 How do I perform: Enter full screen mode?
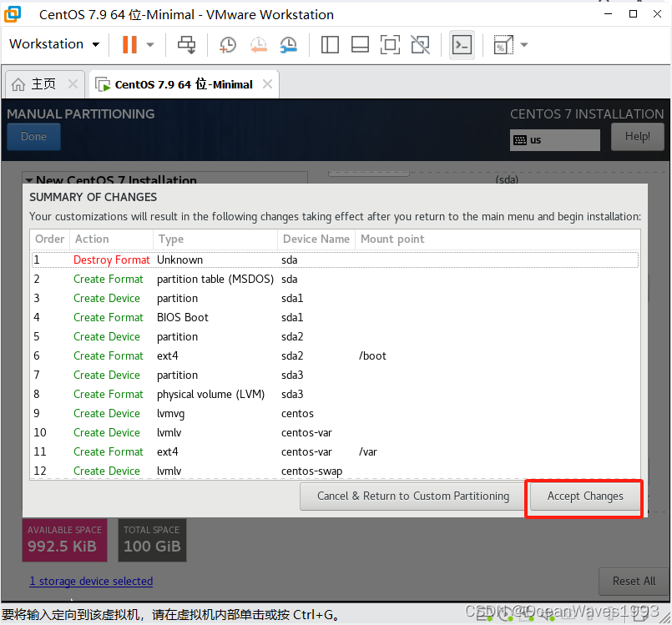pyautogui.click(x=390, y=44)
